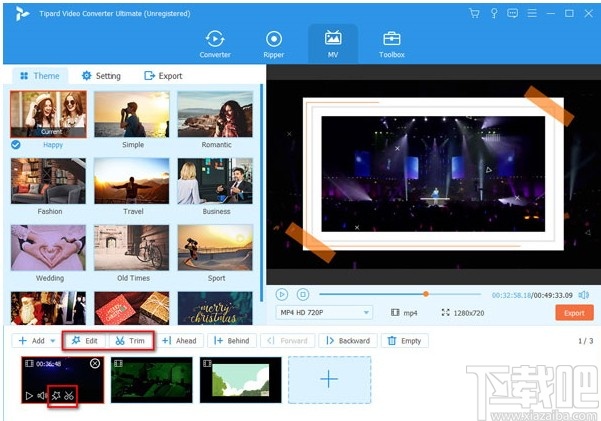Switch to the MV module
Screen dimensions: 601x421
[333, 44]
